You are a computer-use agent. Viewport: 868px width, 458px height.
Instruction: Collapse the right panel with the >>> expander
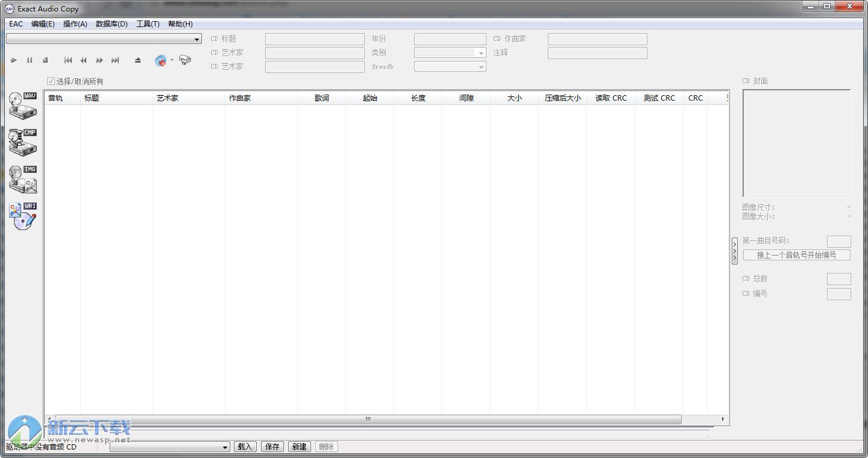pos(735,251)
